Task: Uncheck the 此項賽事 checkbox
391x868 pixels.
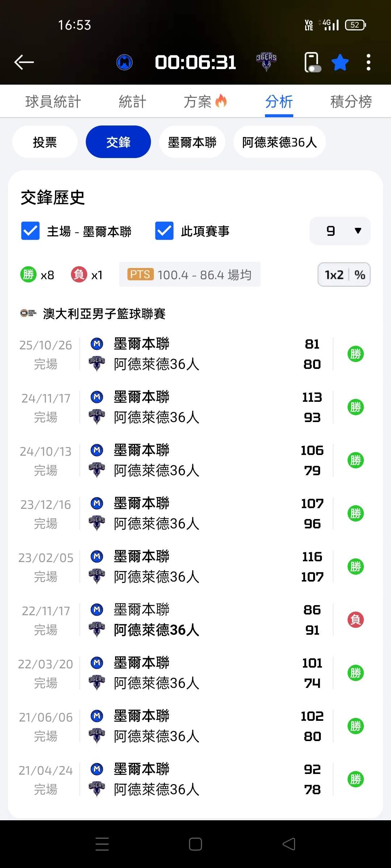Action: pos(164,231)
